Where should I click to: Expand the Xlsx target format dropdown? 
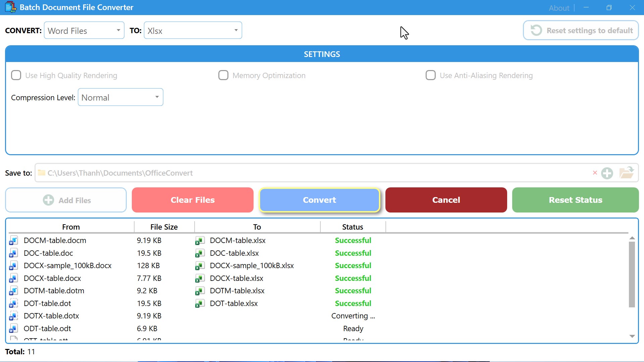point(193,31)
